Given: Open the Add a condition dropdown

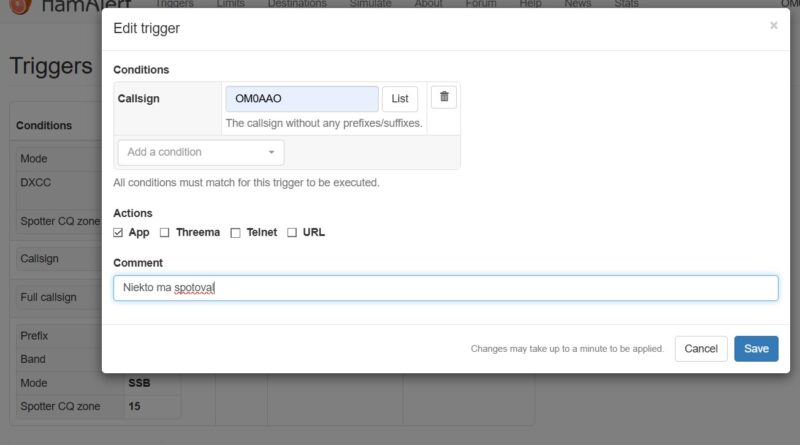Looking at the screenshot, I should [x=201, y=153].
